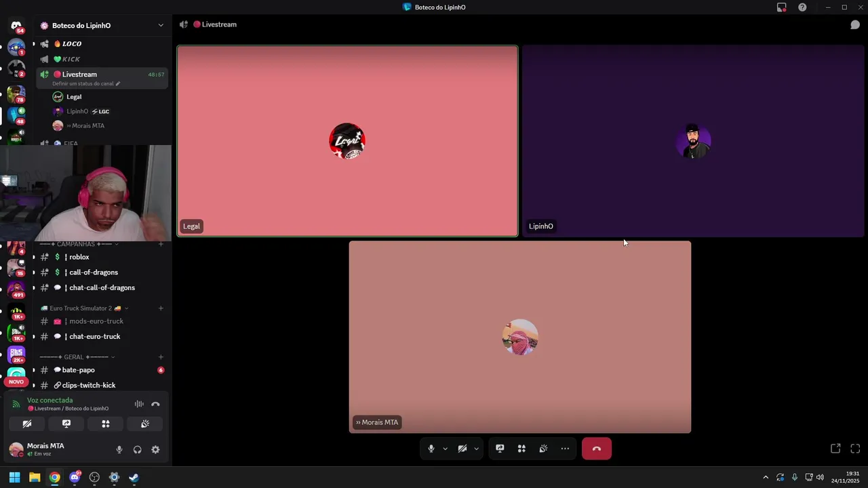Viewport: 868px width, 488px height.
Task: Focus LipinhO's video tile
Action: [x=693, y=141]
